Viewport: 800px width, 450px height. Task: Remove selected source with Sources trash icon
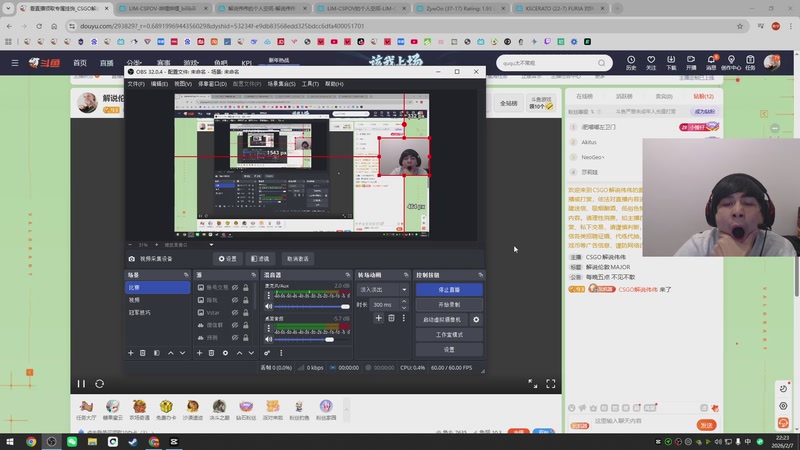click(x=212, y=353)
